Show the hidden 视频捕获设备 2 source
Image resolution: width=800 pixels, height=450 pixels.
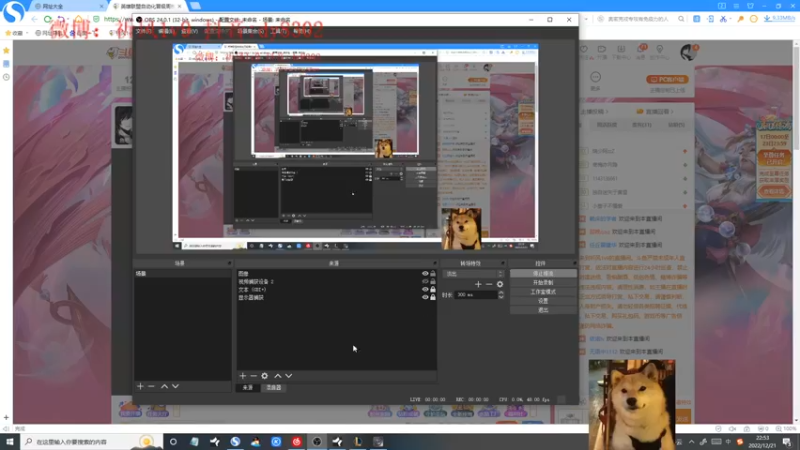coord(425,281)
